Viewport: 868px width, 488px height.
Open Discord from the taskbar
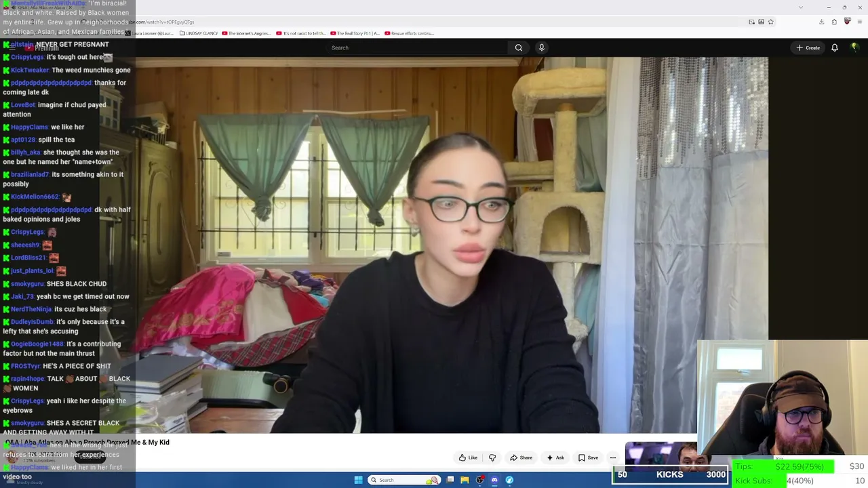(x=494, y=480)
